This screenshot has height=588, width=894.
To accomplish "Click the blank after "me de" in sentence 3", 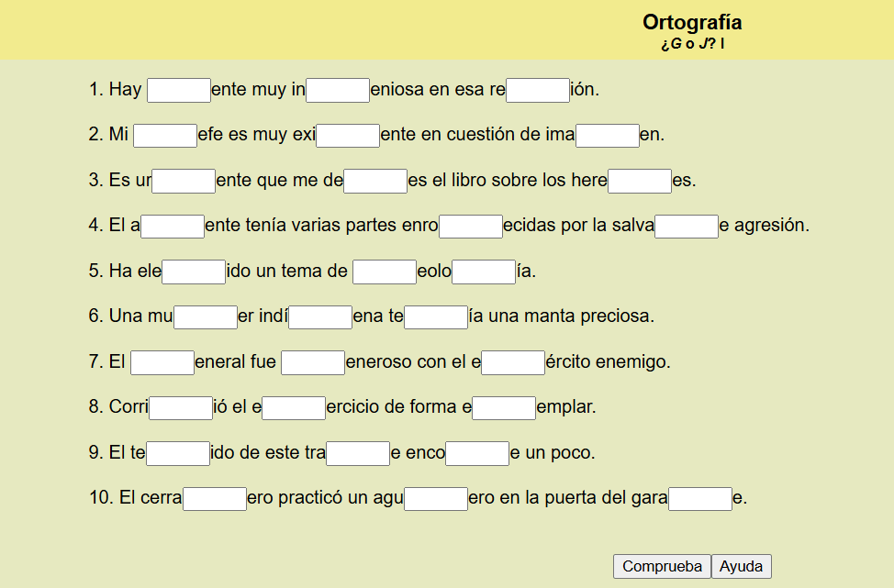I will [x=375, y=181].
